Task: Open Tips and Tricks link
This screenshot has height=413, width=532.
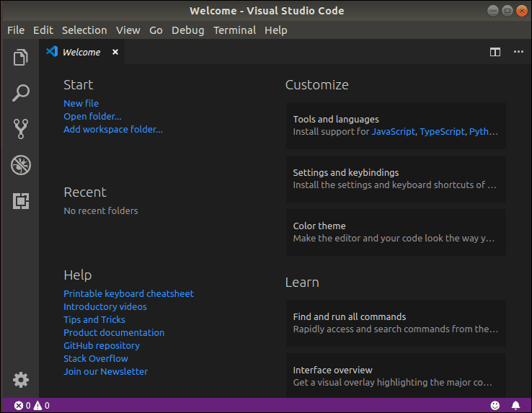Action: pyautogui.click(x=94, y=320)
